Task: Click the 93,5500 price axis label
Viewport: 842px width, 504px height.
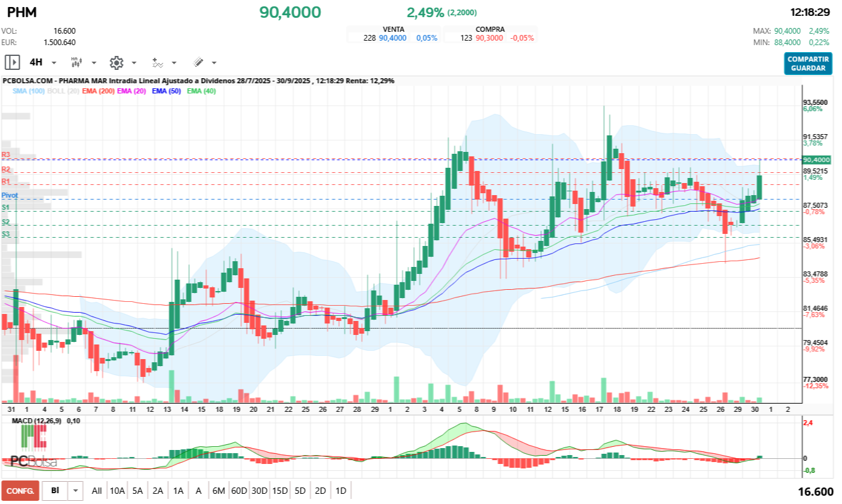Action: [x=815, y=102]
